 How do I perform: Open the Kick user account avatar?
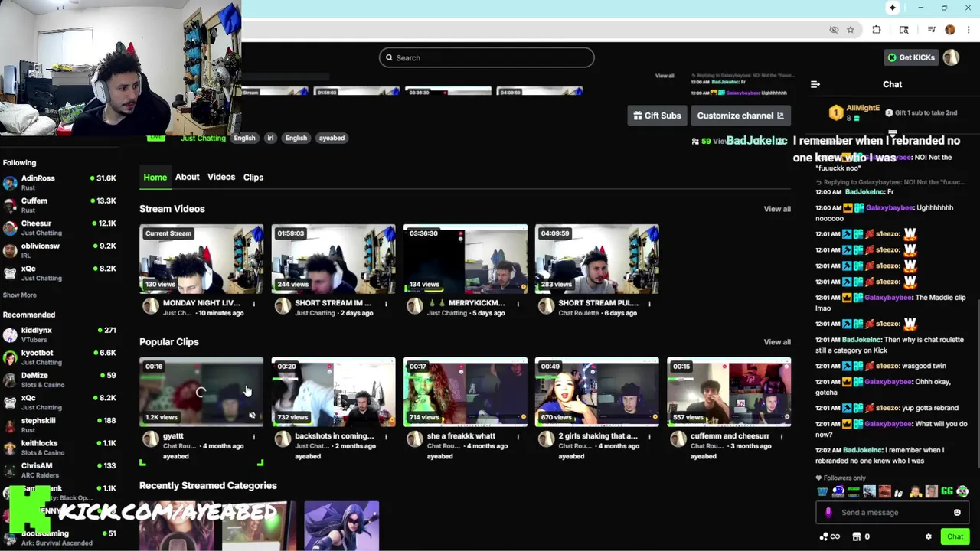(x=951, y=57)
